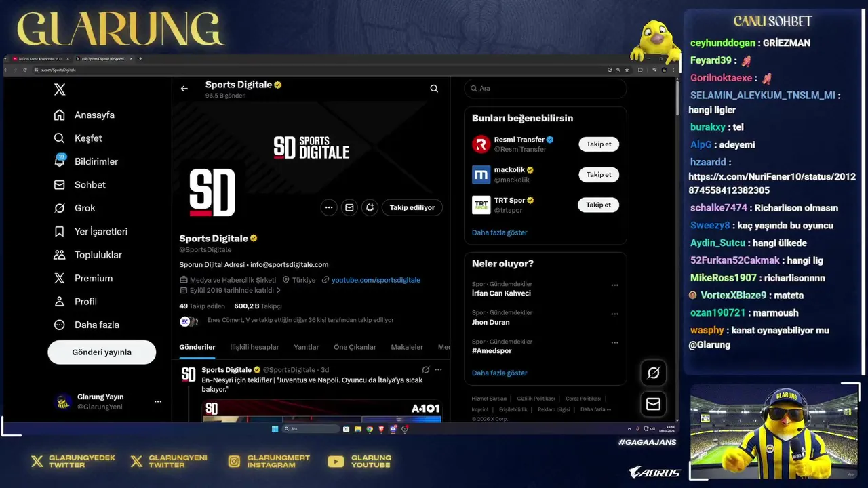The image size is (868, 488).
Task: Switch to İlişkili hesaplar tab
Action: [254, 347]
